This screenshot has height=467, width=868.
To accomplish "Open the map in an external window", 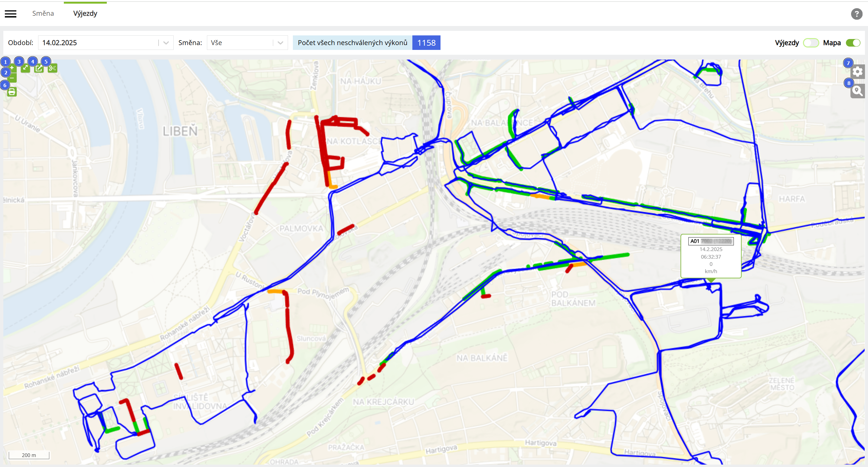I will [x=39, y=68].
